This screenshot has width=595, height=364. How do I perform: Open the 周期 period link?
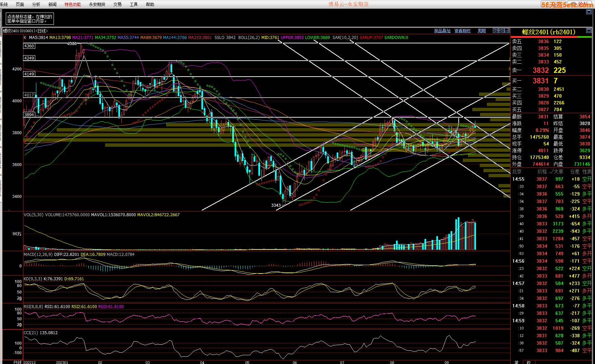tap(481, 31)
